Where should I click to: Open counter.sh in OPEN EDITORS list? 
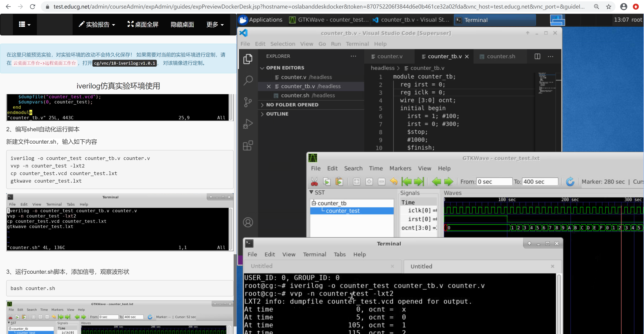(x=311, y=96)
